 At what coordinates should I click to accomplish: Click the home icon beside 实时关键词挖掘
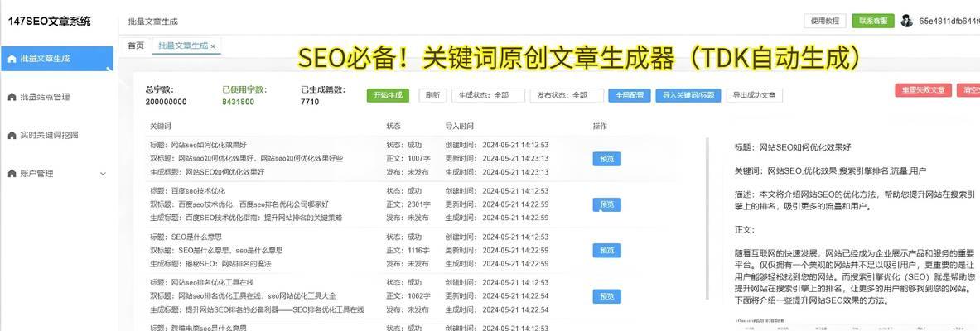12,135
